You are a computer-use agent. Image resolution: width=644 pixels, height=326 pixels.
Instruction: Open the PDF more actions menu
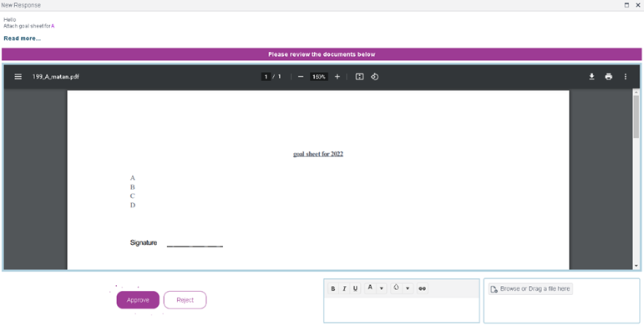click(x=626, y=76)
